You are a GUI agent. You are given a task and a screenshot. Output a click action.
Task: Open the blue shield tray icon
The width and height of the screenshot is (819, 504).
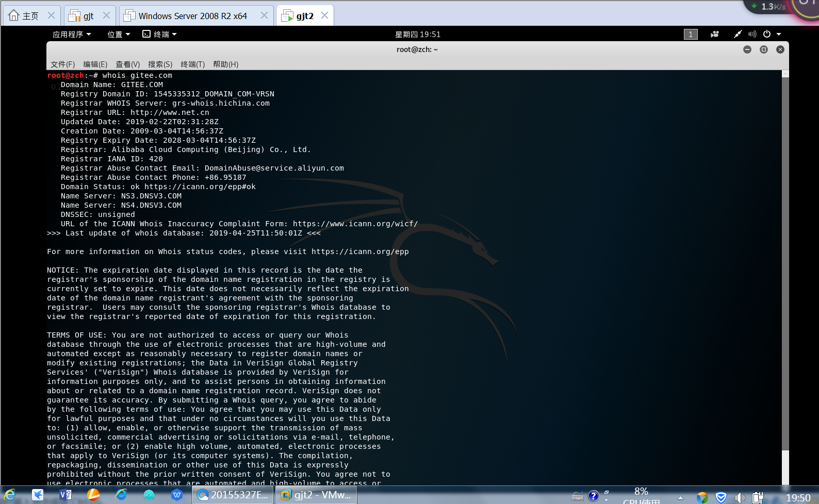(721, 497)
